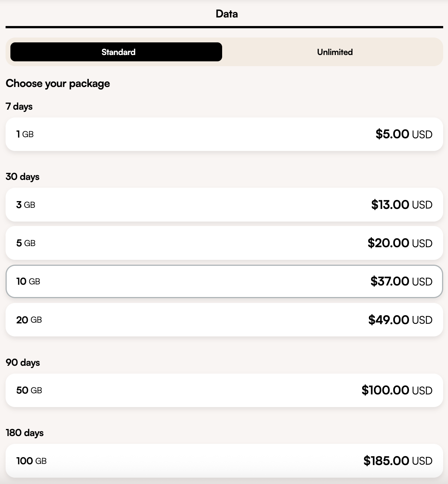Select the 50 GB 90-day package
The height and width of the screenshot is (484, 448).
224,390
